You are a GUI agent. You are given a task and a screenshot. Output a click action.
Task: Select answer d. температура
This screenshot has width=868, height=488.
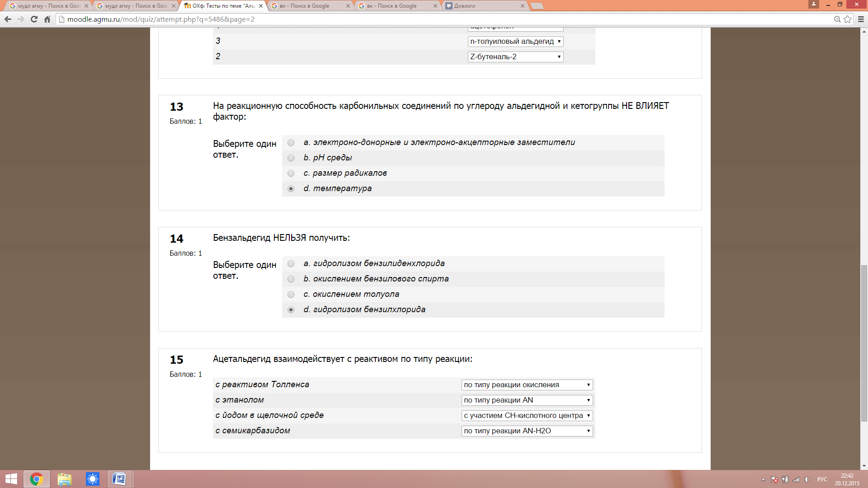(x=291, y=189)
